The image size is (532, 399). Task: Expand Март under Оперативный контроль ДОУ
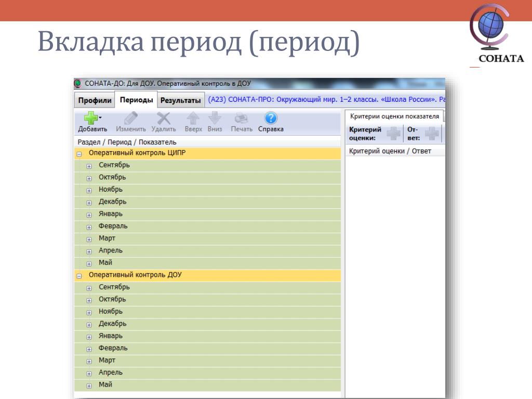[x=89, y=362]
